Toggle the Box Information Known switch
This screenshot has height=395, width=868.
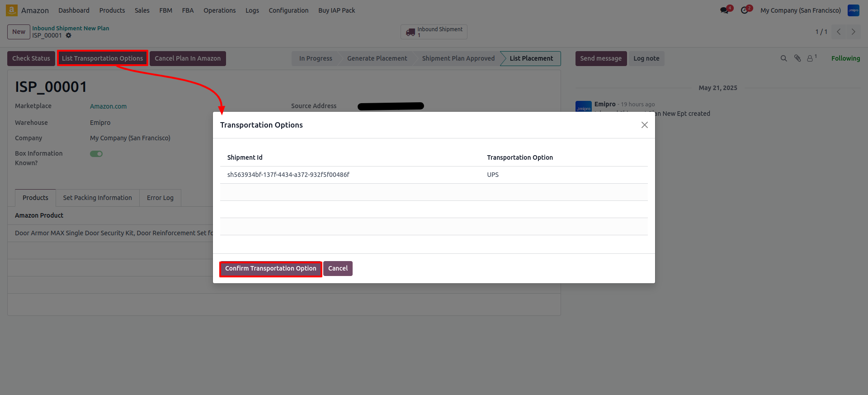96,154
